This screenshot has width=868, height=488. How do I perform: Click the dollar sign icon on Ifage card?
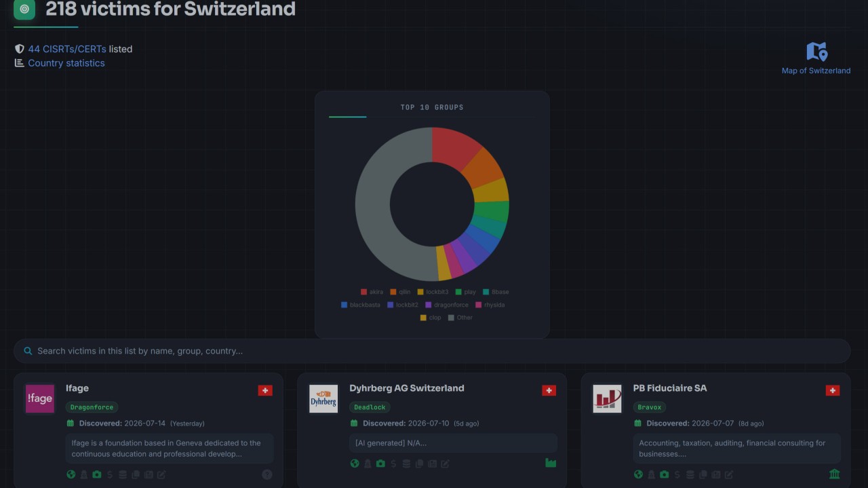pos(110,474)
